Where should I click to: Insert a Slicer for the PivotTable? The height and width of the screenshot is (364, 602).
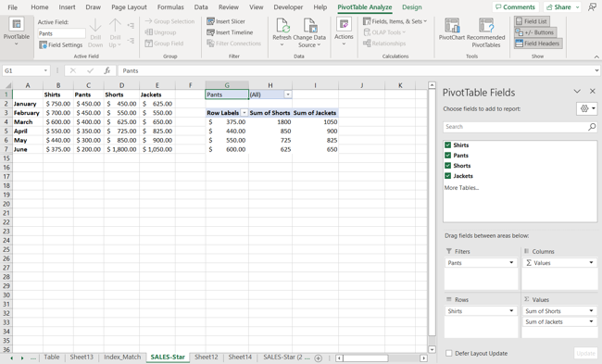[226, 21]
